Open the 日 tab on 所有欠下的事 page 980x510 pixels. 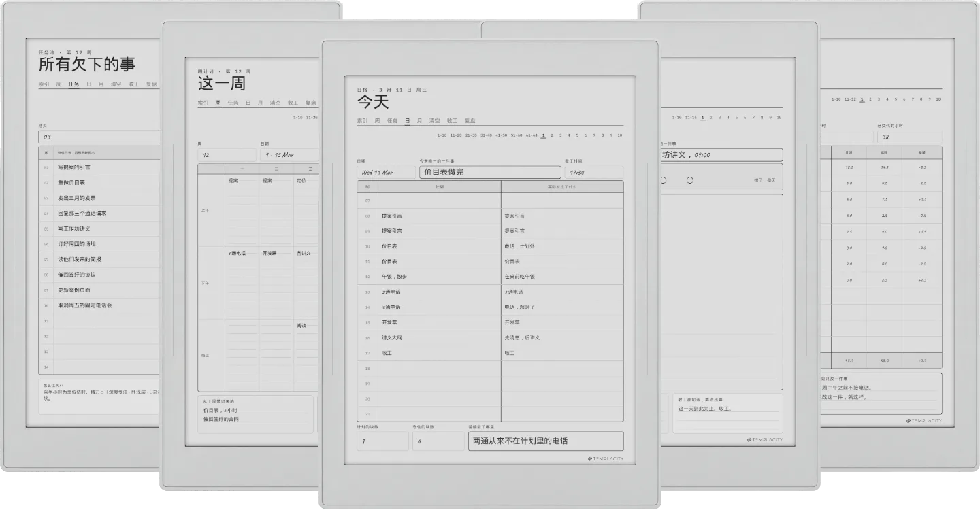point(89,84)
